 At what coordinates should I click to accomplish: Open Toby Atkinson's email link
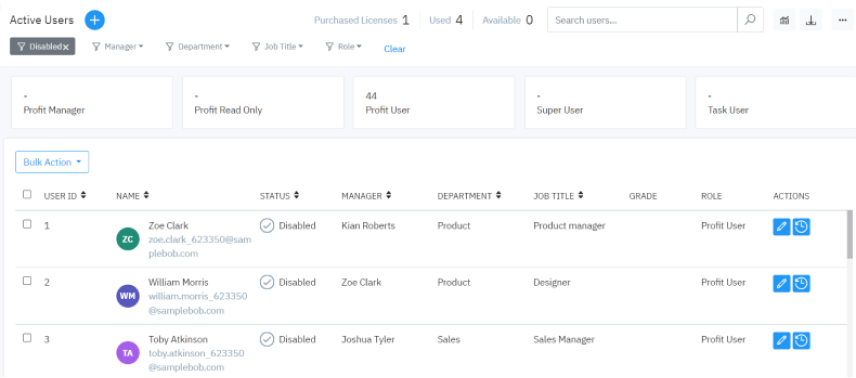tap(197, 361)
